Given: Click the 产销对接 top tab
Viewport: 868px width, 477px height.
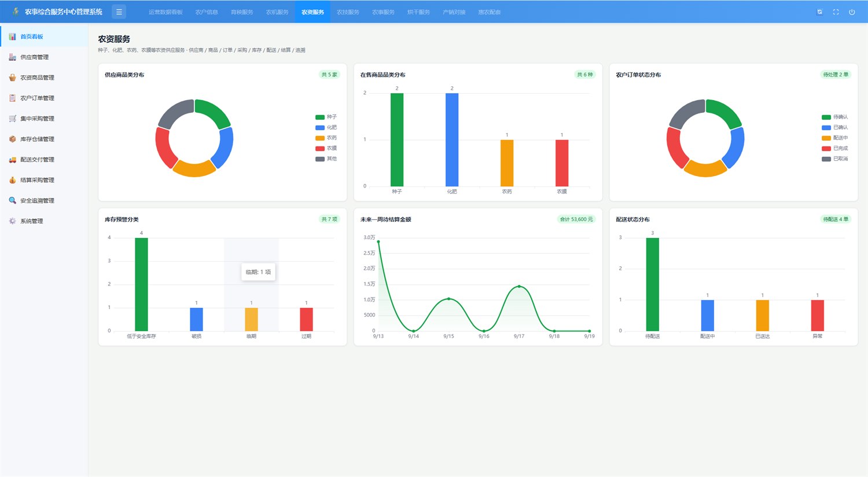Looking at the screenshot, I should point(454,12).
